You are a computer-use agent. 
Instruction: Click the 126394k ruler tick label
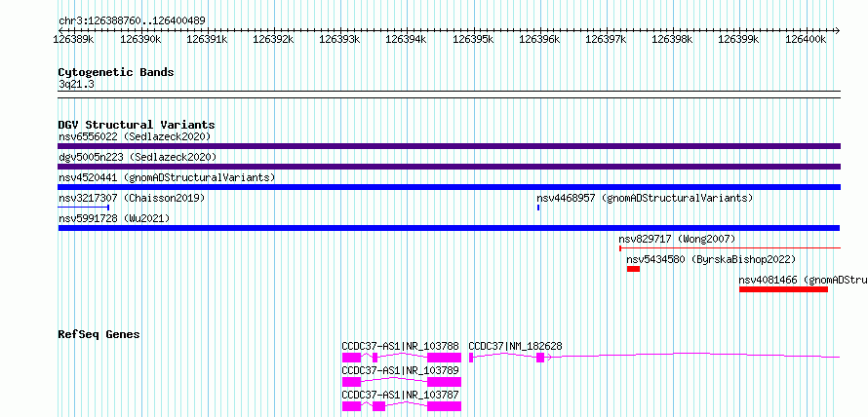point(406,39)
